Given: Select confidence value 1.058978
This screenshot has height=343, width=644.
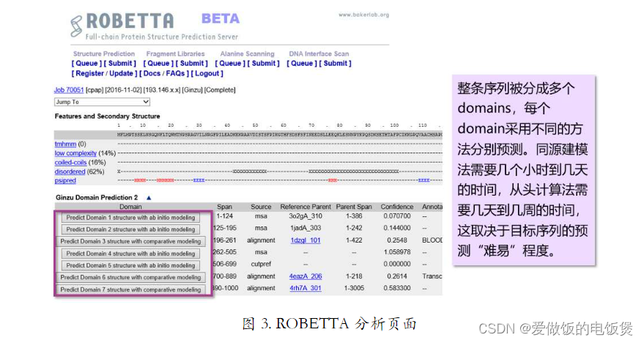Looking at the screenshot, I should [397, 252].
